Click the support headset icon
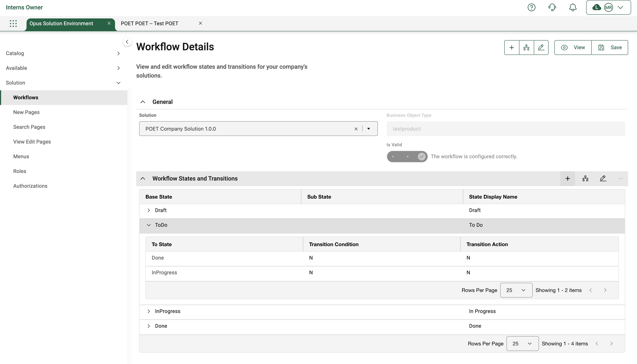Viewport: 637px width, 364px height. 552,8
